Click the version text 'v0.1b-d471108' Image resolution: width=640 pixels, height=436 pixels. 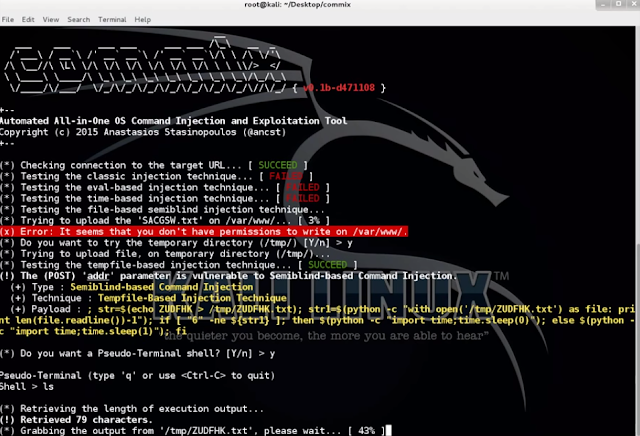pos(339,88)
